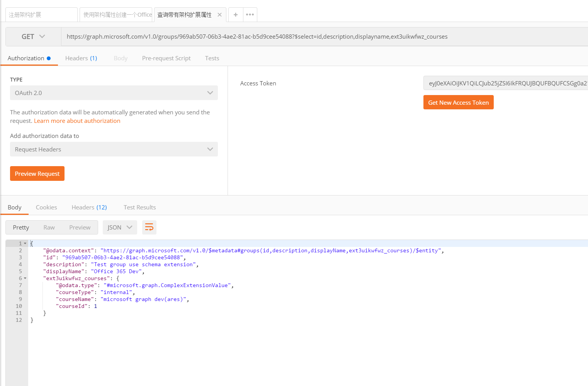
Task: Open the Tests tab
Action: 212,58
